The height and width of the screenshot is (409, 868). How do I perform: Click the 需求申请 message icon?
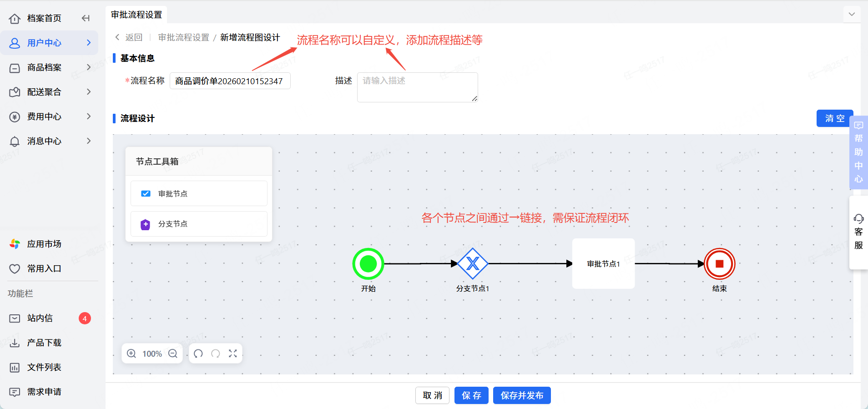[15, 392]
